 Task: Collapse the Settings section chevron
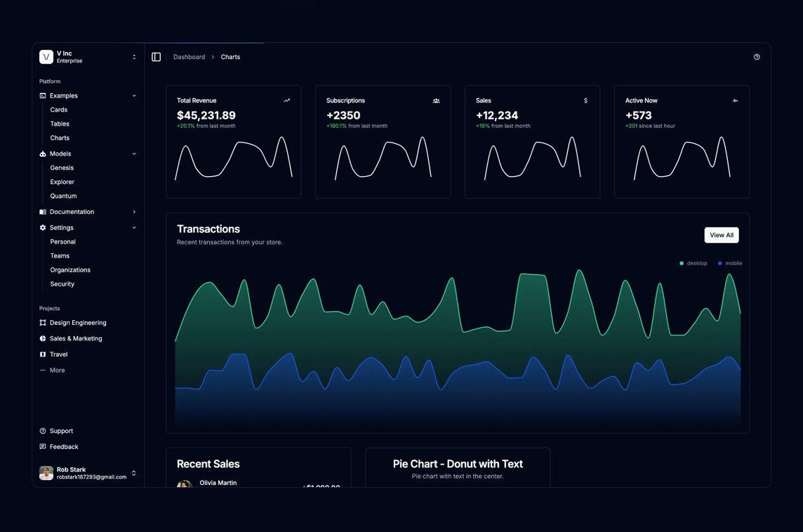[x=134, y=228]
